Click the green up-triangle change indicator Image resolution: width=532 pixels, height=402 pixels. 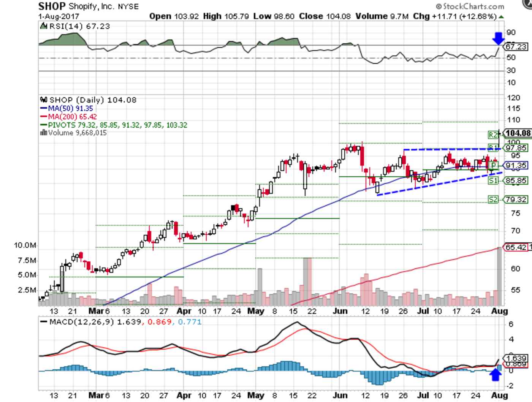point(501,17)
